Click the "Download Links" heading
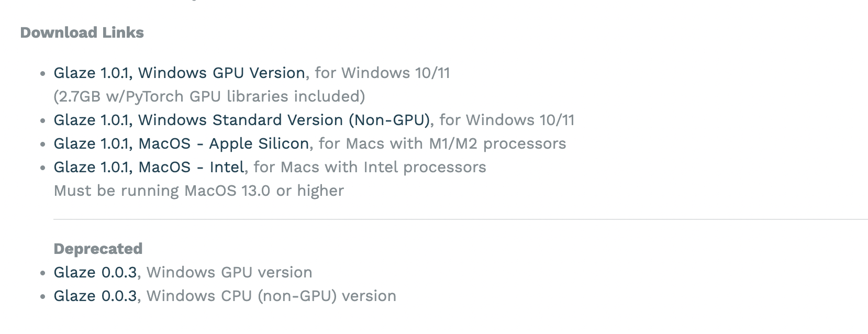868x334 pixels. pyautogui.click(x=82, y=32)
